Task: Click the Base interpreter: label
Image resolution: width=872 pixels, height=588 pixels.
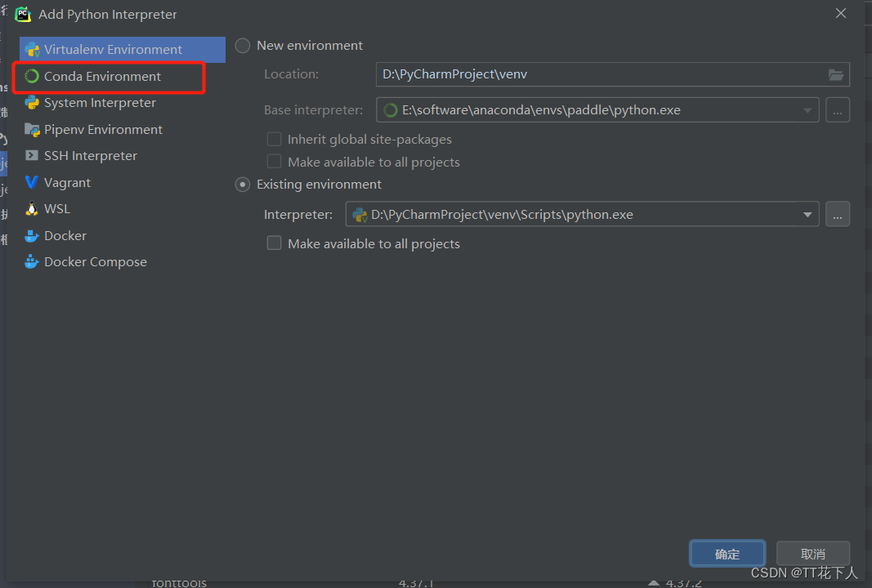Action: (x=313, y=110)
